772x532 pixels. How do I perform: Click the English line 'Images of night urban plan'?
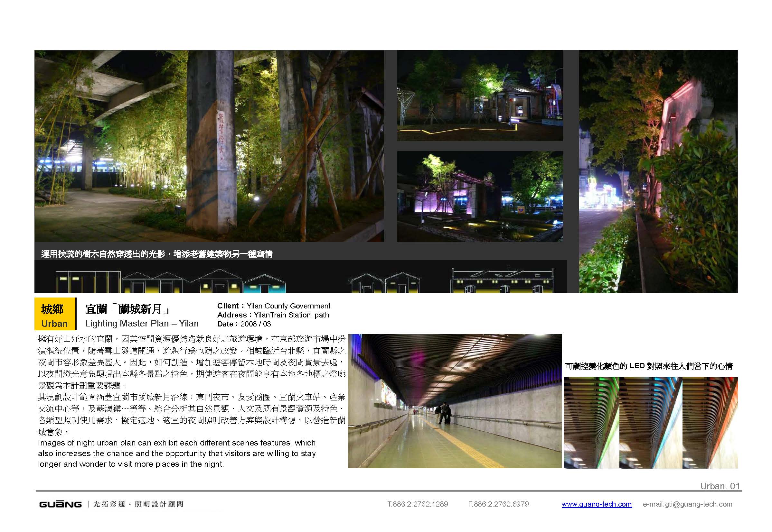pyautogui.click(x=177, y=443)
